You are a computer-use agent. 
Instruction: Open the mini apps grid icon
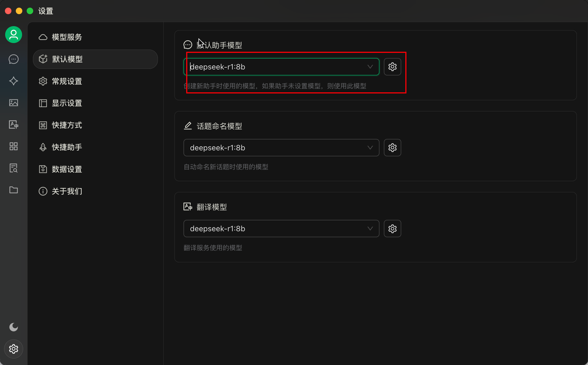[14, 146]
